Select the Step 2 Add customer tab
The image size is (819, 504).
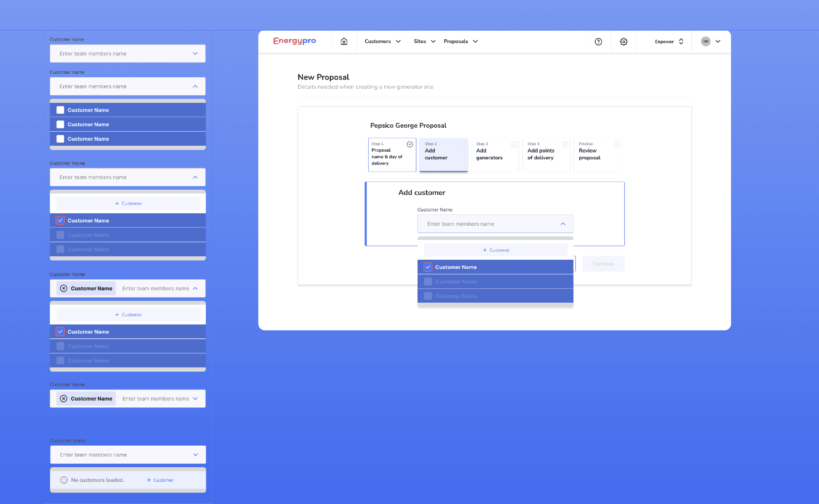[x=443, y=155]
